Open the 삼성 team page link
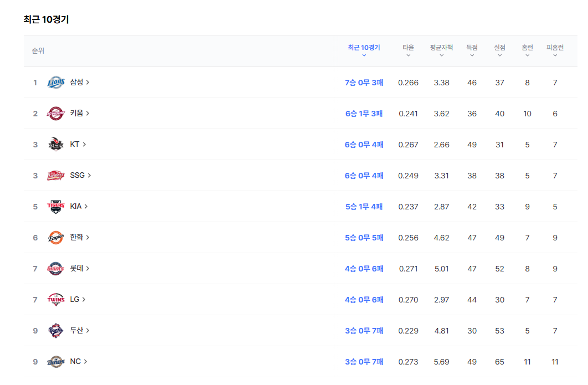Viewport: 588px width, 385px height. point(80,82)
